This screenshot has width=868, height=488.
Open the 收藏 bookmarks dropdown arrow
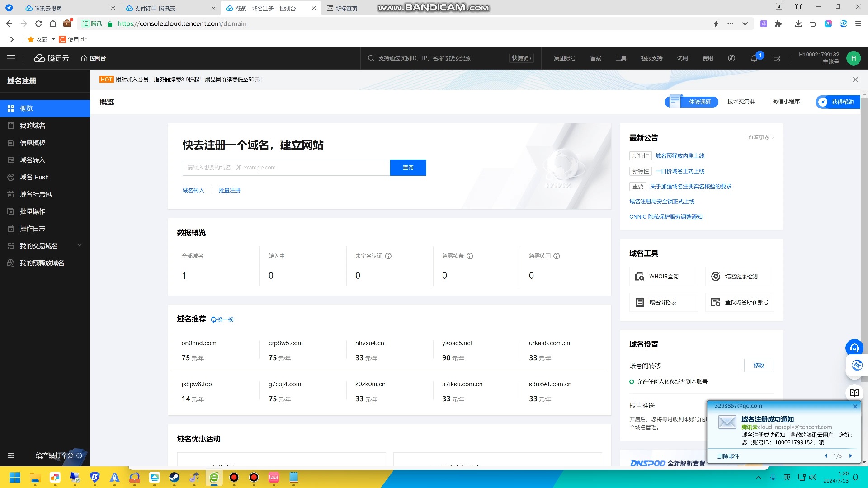[53, 40]
